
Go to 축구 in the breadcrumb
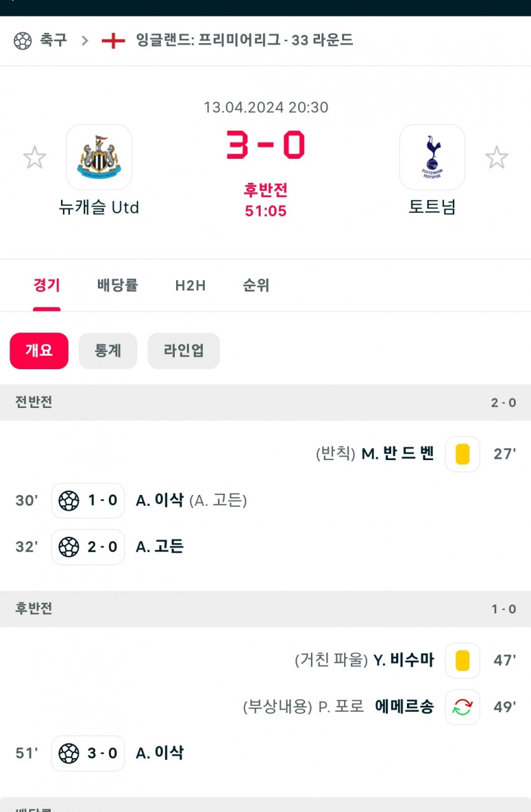coord(53,41)
